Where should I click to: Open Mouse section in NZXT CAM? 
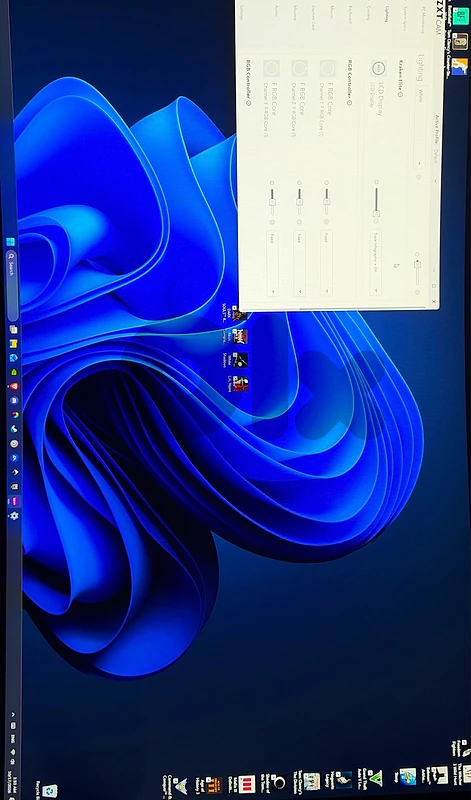(x=331, y=12)
